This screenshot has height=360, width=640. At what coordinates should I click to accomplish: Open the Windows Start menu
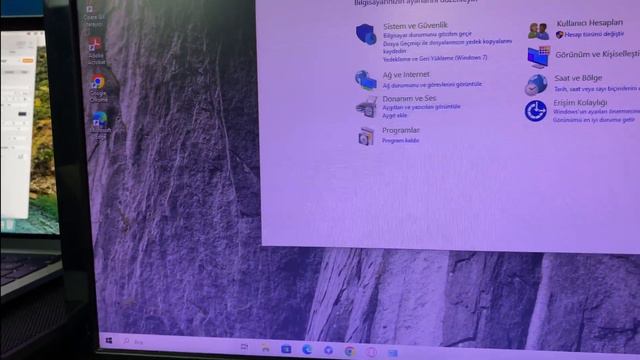coord(109,340)
